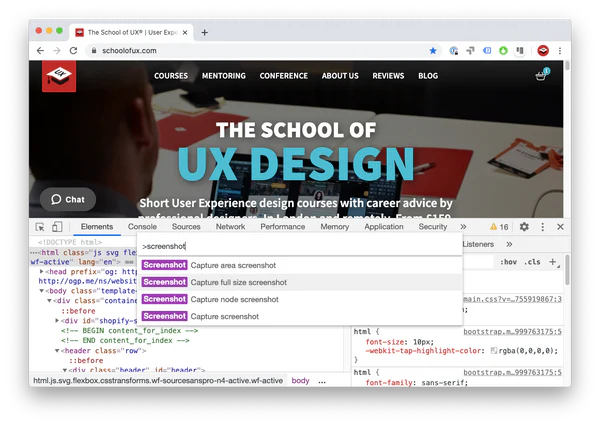Select Capture full size screenshot command

[238, 282]
